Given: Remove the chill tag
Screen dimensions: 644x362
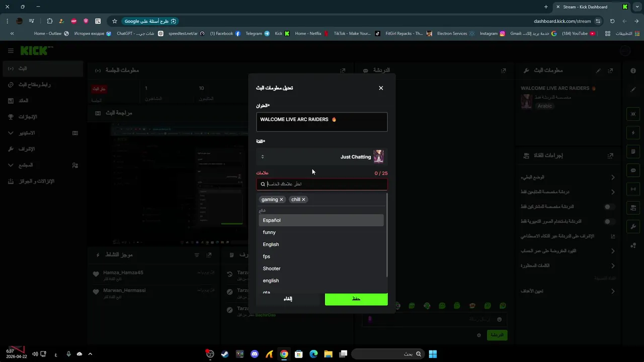Looking at the screenshot, I should point(303,200).
